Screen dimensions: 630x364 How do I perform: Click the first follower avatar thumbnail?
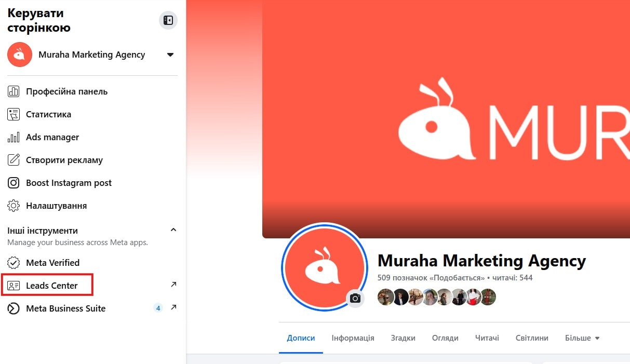tap(385, 297)
